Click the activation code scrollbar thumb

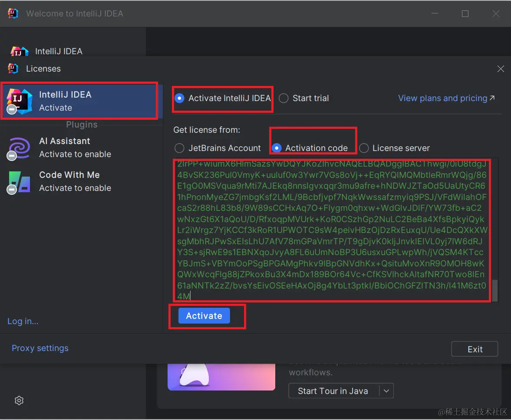coord(495,290)
